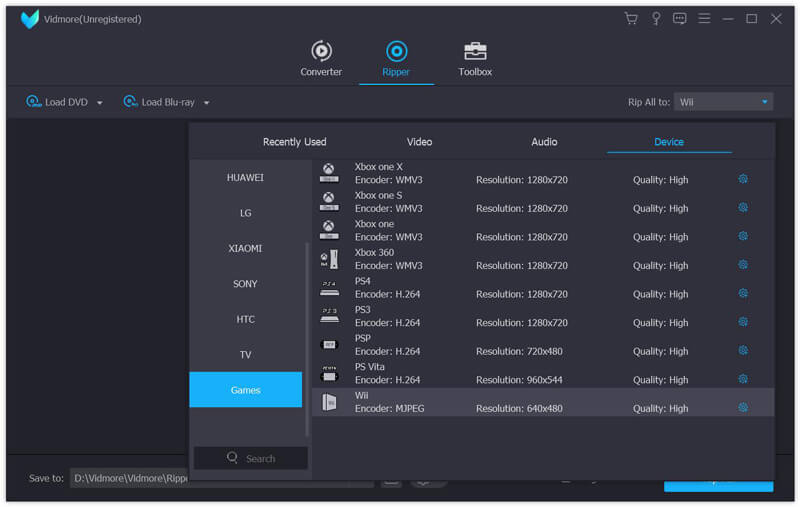Open the Rip All to Wii dropdown
The width and height of the screenshot is (800, 507).
(723, 102)
